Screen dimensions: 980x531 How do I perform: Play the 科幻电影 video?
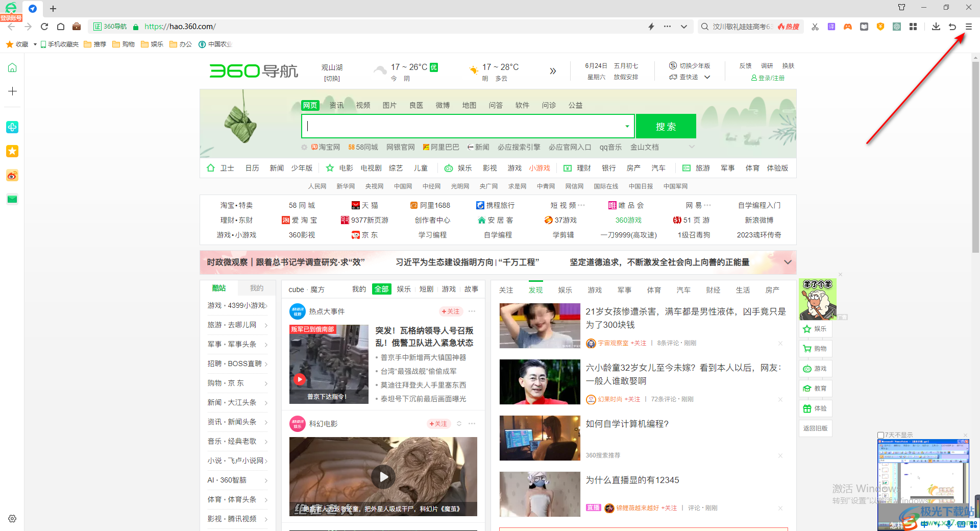tap(383, 477)
